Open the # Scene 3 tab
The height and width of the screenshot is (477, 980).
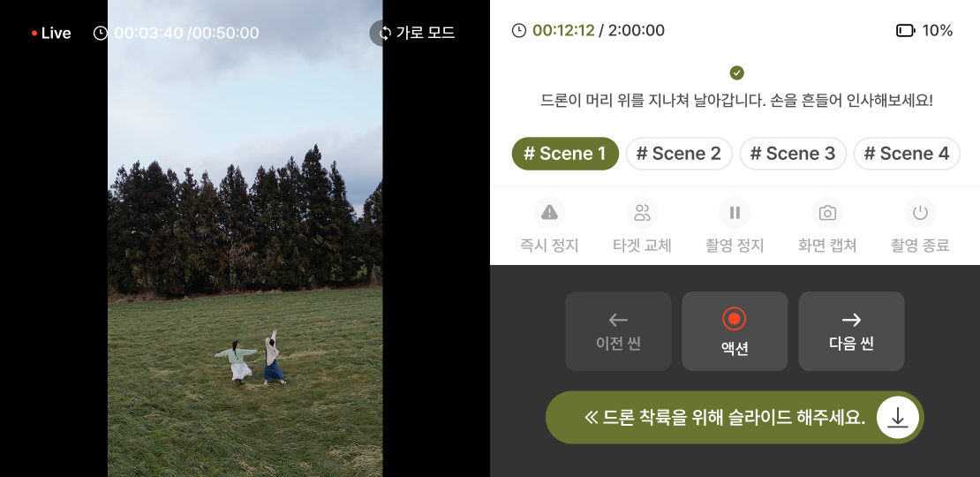pos(793,154)
